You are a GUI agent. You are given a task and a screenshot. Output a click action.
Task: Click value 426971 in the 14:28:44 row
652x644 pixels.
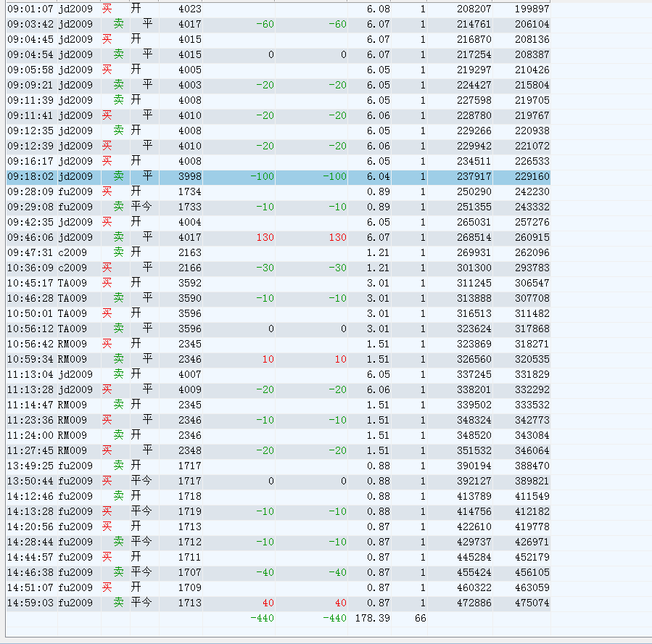[x=532, y=542]
